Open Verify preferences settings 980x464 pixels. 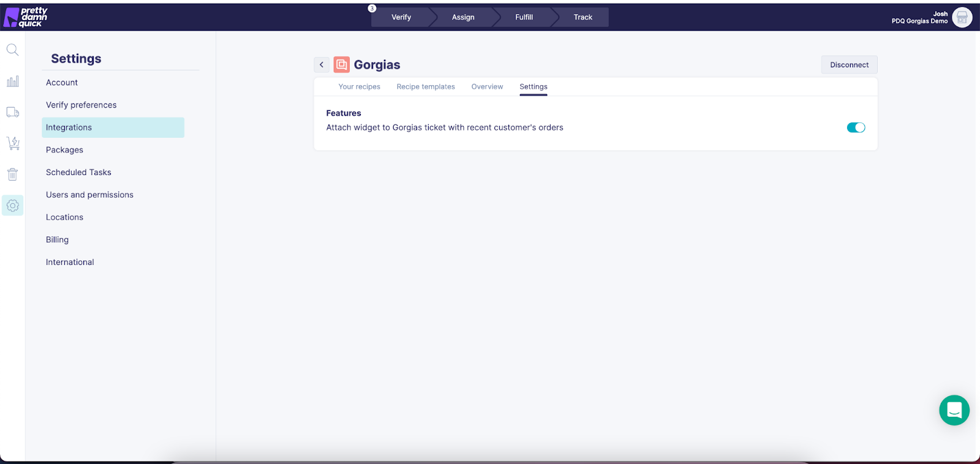(81, 105)
